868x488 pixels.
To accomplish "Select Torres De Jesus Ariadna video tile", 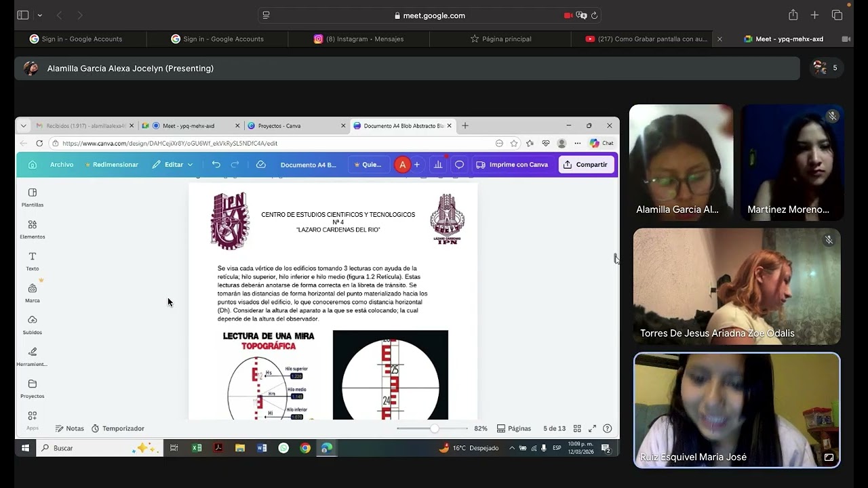I will pyautogui.click(x=737, y=286).
